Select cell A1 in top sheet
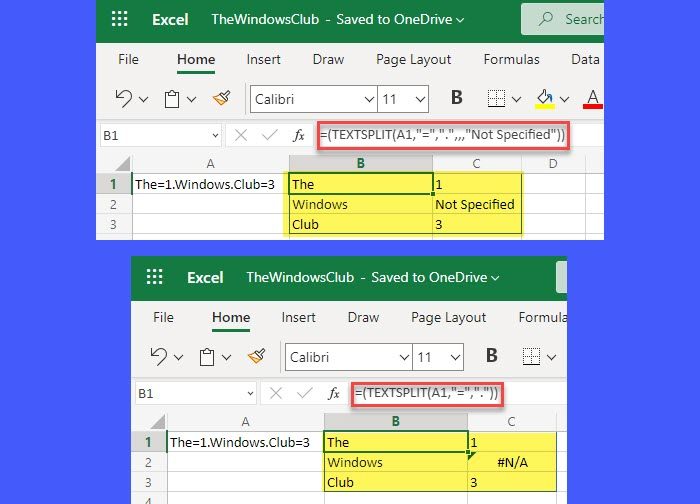This screenshot has height=504, width=700. pos(211,184)
